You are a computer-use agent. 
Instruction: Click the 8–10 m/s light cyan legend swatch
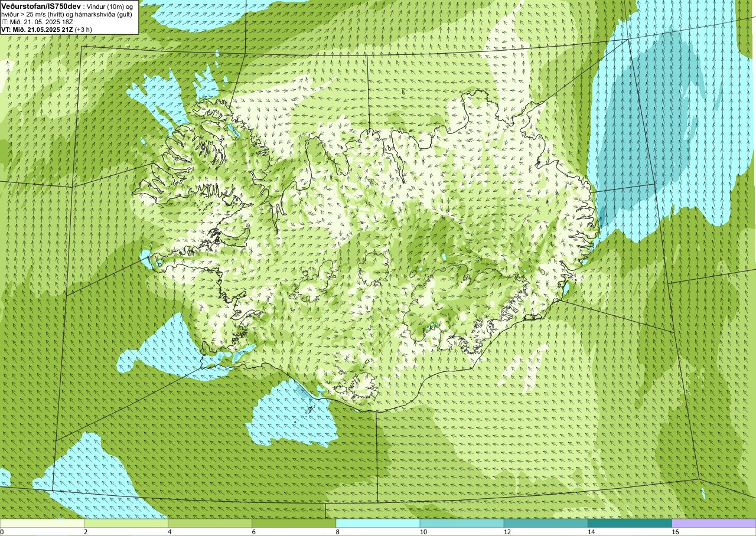coord(377,523)
